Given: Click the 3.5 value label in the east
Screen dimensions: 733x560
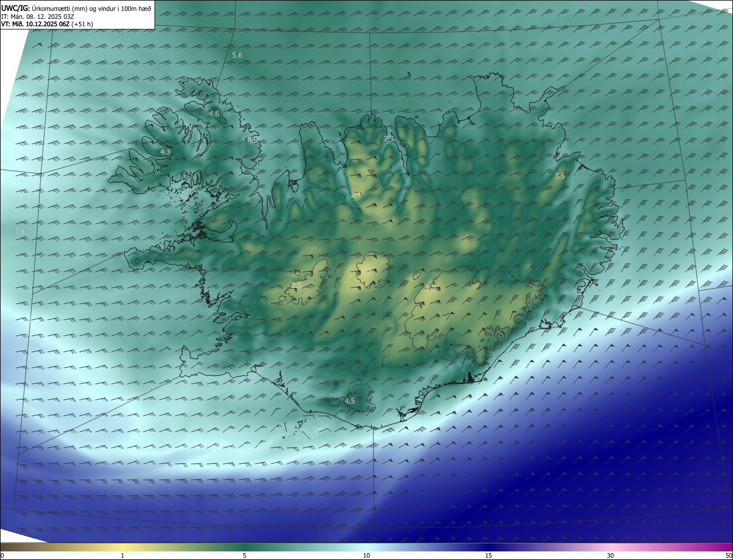Looking at the screenshot, I should tap(559, 176).
